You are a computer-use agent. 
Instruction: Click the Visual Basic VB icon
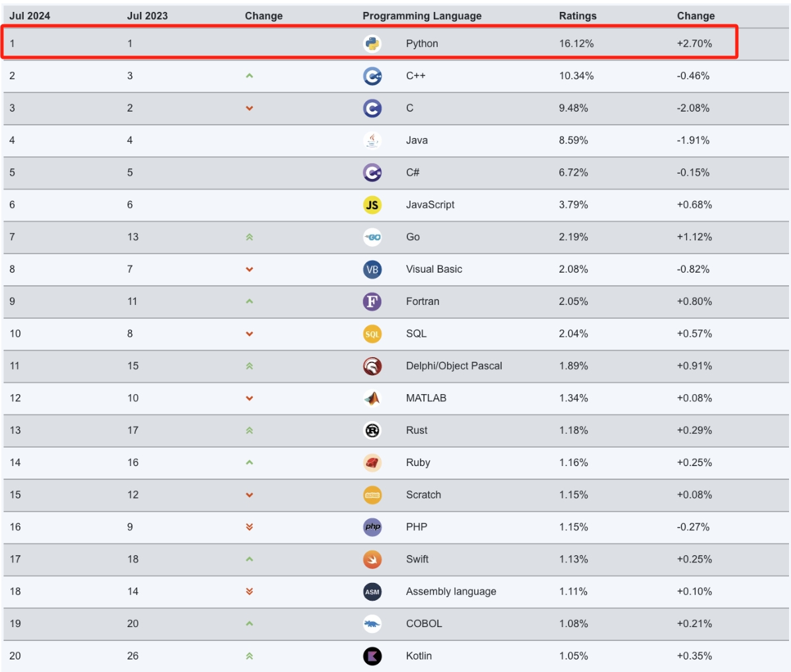[x=372, y=269]
